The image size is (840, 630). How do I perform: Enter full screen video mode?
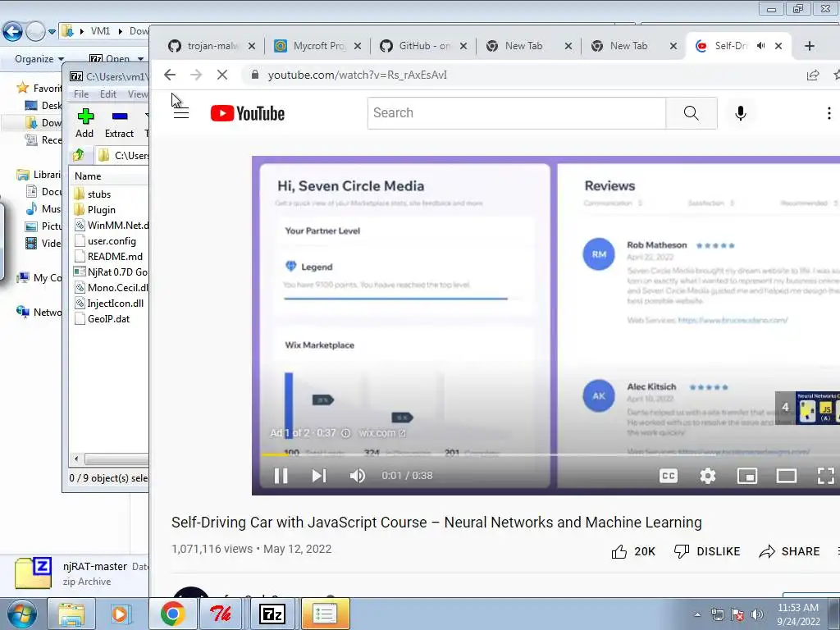[x=825, y=476]
